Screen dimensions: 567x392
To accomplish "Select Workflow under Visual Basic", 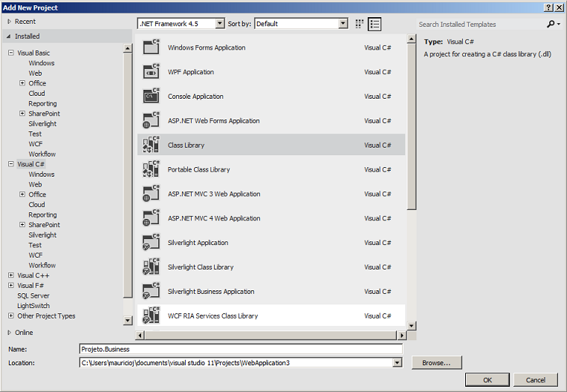I will pyautogui.click(x=42, y=154).
